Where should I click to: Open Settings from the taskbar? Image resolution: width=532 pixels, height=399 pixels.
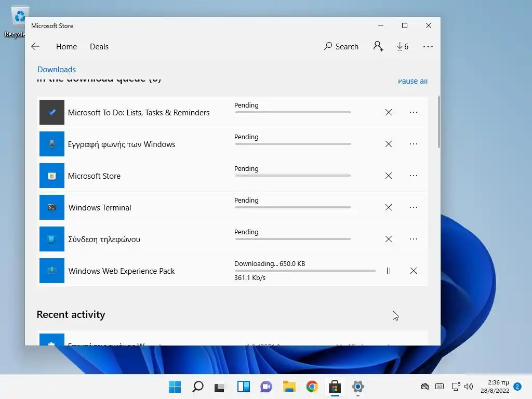(x=357, y=387)
